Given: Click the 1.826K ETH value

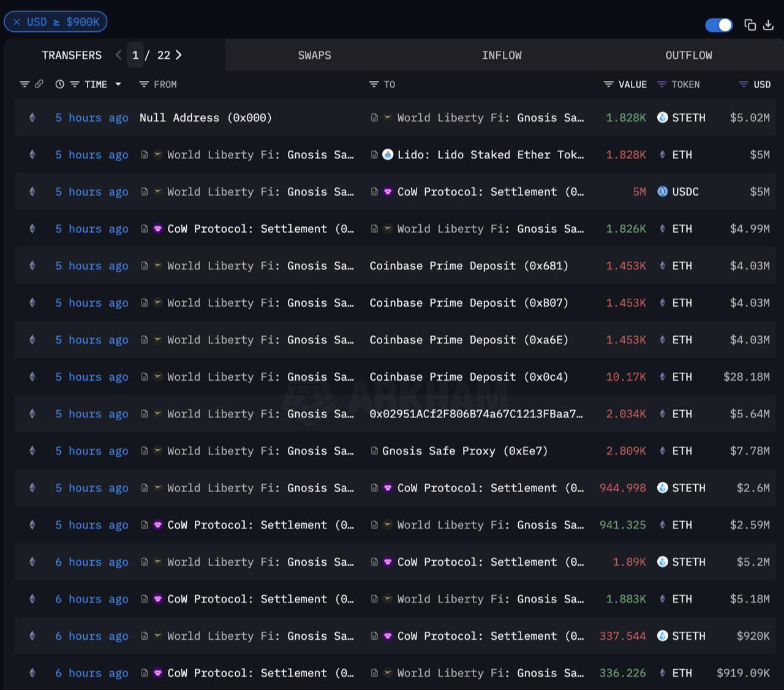Looking at the screenshot, I should [626, 229].
